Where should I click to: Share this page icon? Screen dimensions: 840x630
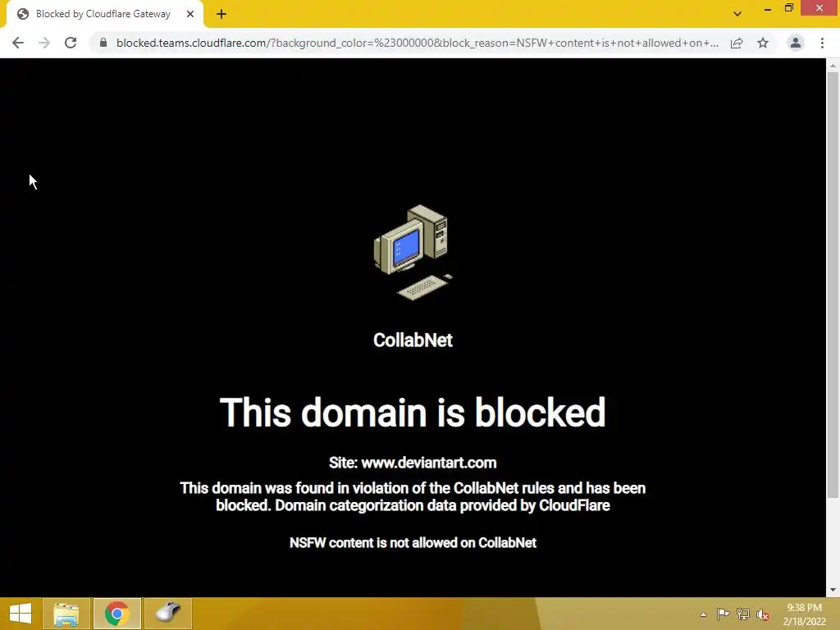tap(737, 43)
